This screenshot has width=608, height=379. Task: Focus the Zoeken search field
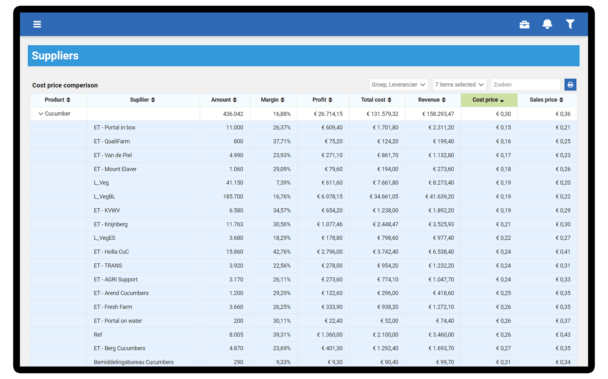click(x=525, y=85)
